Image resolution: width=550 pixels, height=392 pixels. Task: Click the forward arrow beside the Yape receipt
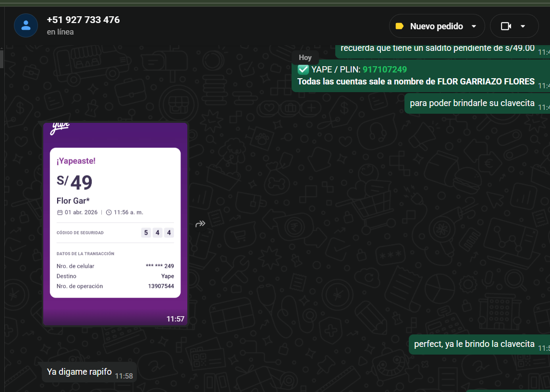click(200, 224)
